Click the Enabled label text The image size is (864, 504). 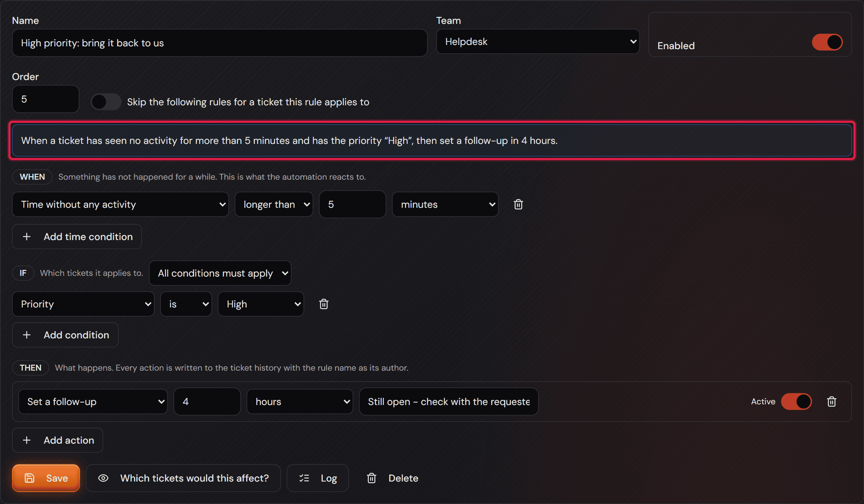[676, 46]
